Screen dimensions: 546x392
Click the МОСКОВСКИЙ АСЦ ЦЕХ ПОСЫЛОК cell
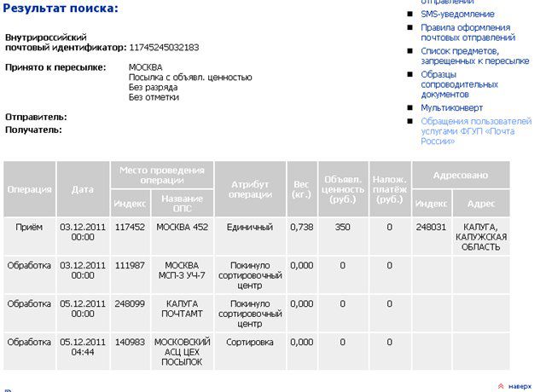[x=182, y=352]
